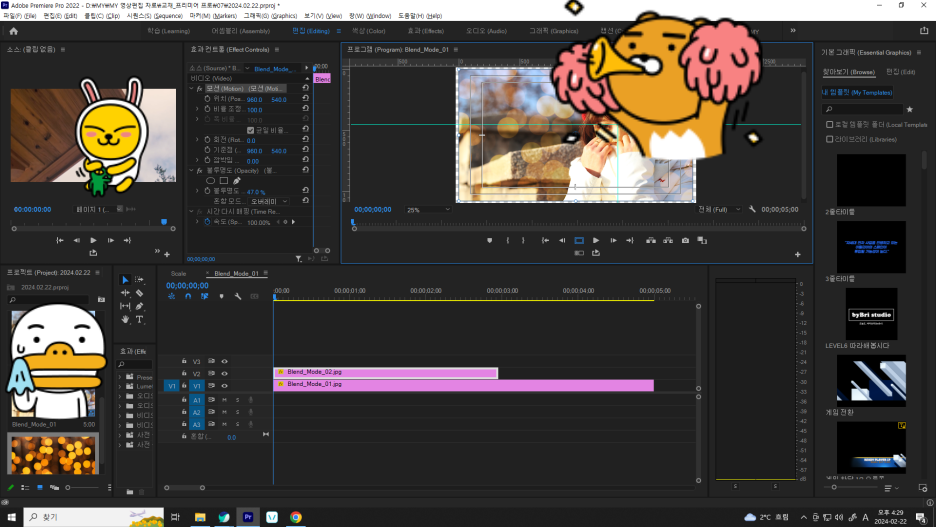
Task: Open Program monitor settings wrench
Action: coord(752,209)
